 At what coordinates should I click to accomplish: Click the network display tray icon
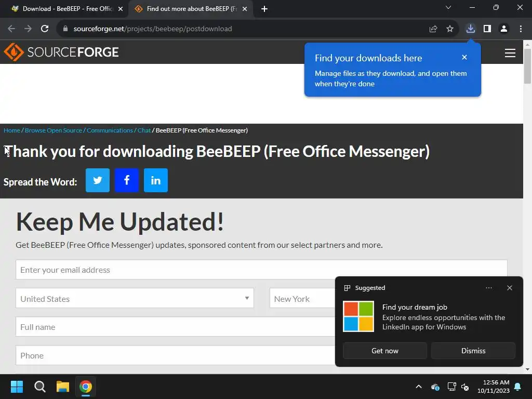451,387
